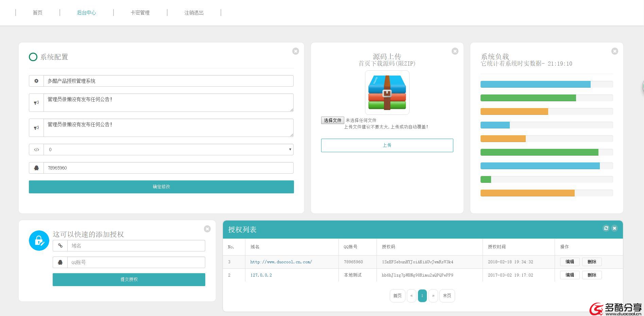Click the 确定修改 button

click(161, 187)
